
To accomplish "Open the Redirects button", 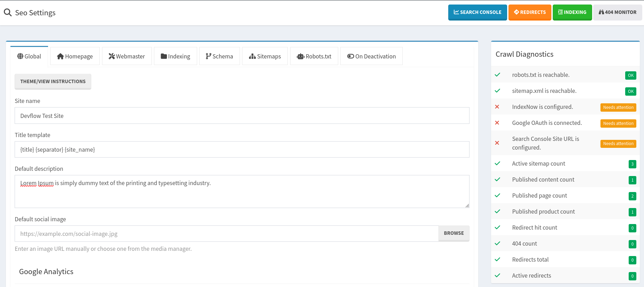I will coord(530,12).
